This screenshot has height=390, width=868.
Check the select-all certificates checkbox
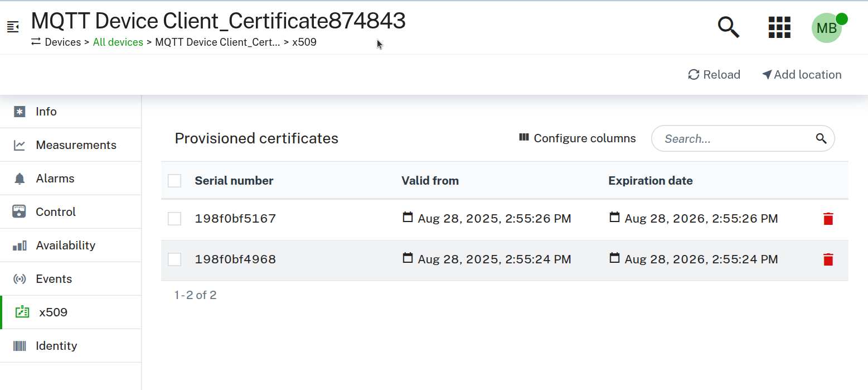(x=174, y=180)
